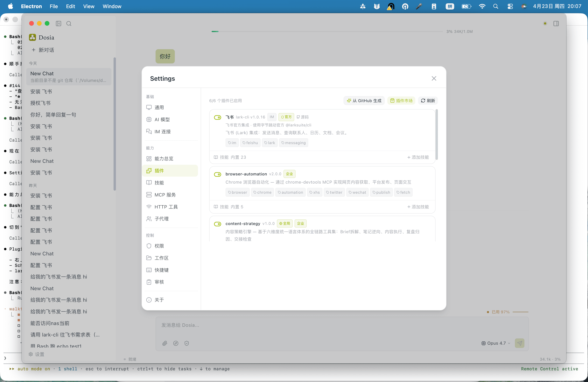
Task: Click 从 GitHub 生成 button
Action: click(364, 101)
